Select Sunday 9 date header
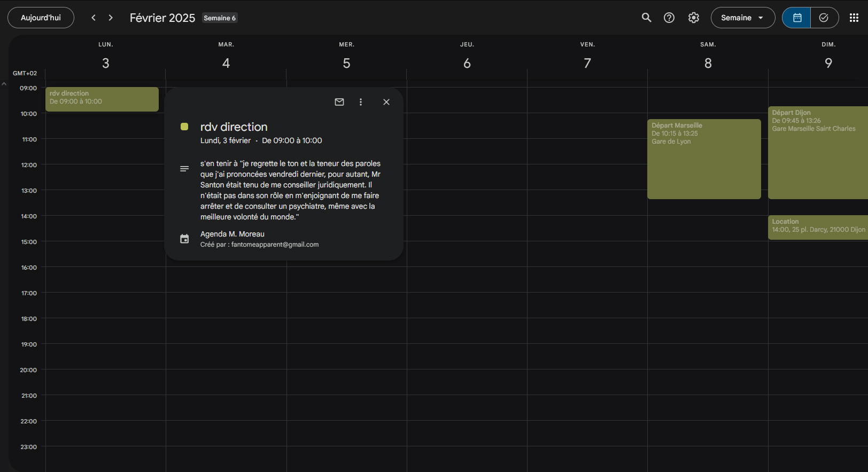This screenshot has width=868, height=472. 828,63
